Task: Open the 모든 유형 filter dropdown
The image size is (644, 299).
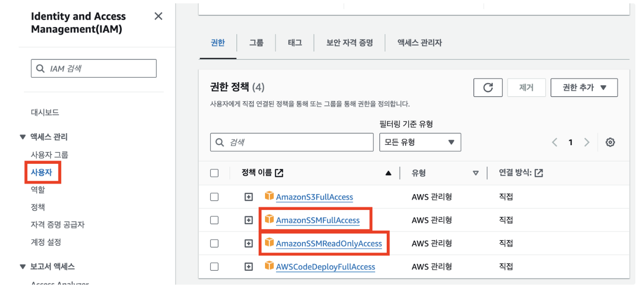Action: [x=420, y=142]
